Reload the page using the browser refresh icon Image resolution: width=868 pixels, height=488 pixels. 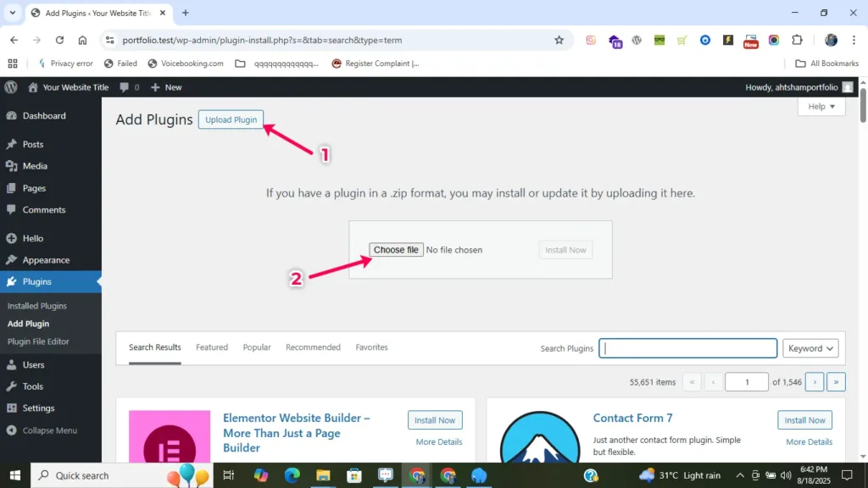pos(59,40)
